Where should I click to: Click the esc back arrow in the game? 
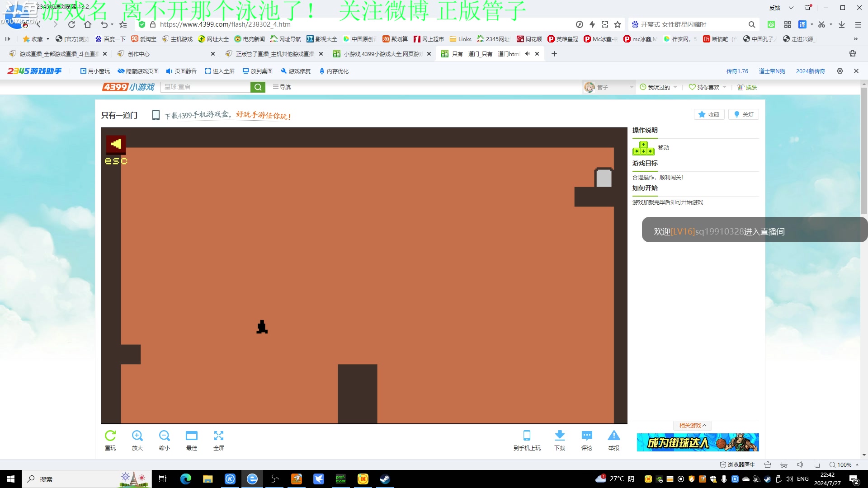point(116,144)
